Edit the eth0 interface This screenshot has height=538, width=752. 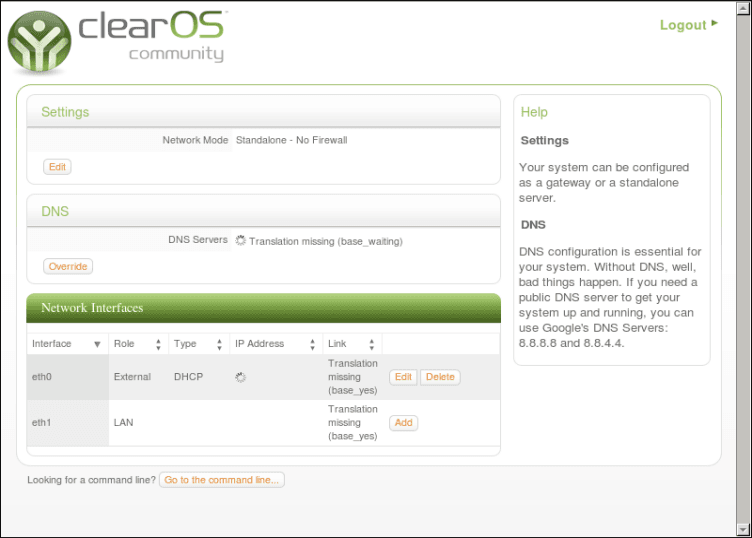click(403, 377)
